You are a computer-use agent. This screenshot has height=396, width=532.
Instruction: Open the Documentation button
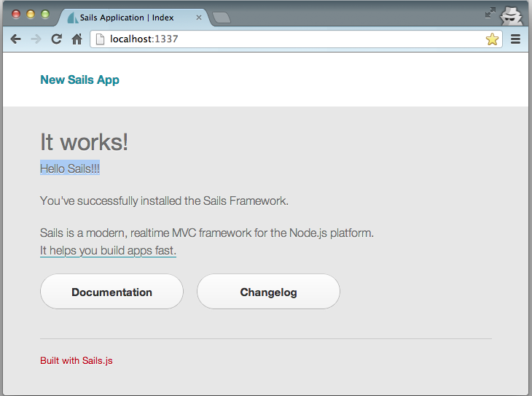click(112, 292)
